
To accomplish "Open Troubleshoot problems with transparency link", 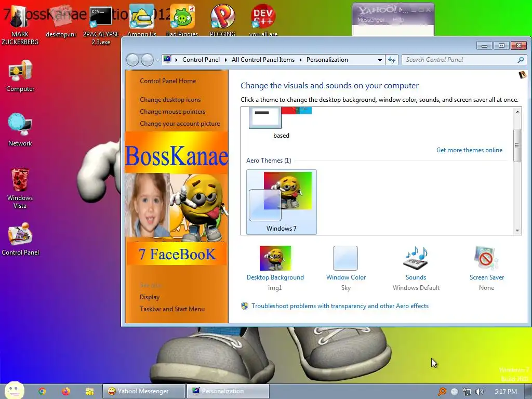I will click(340, 306).
